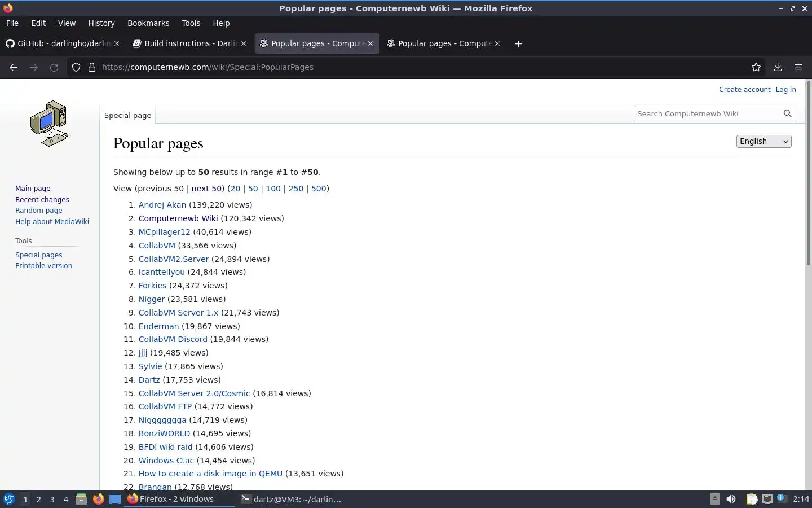
Task: Open the Firefox 2 windows taskbar group
Action: 179,499
